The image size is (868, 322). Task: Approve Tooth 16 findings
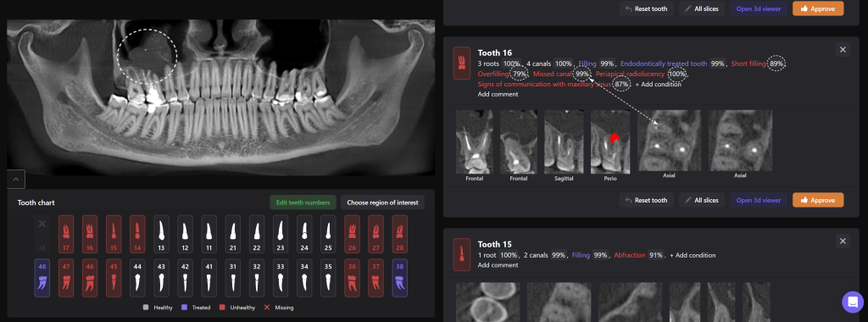coord(818,200)
